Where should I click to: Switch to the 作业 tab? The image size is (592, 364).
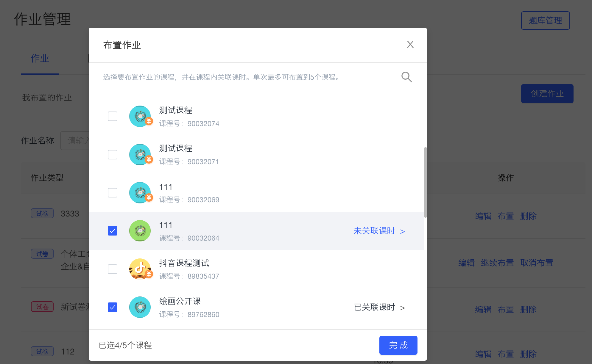[40, 59]
